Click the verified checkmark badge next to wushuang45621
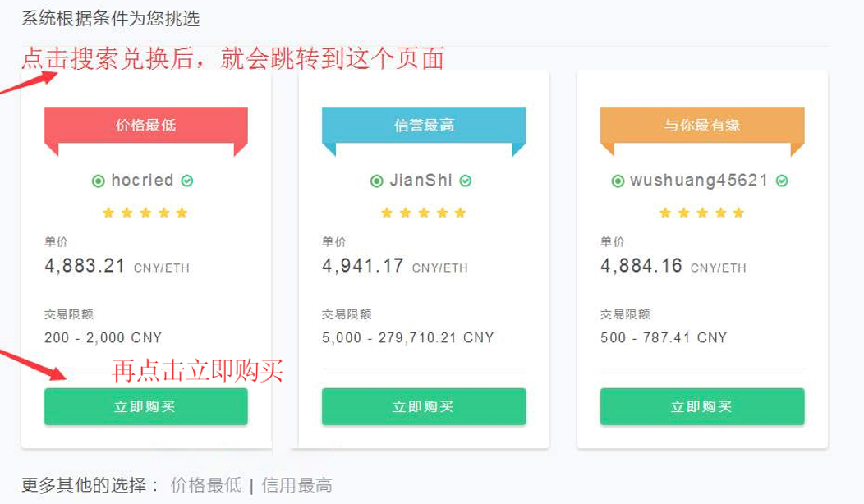The height and width of the screenshot is (504, 864). point(782,181)
